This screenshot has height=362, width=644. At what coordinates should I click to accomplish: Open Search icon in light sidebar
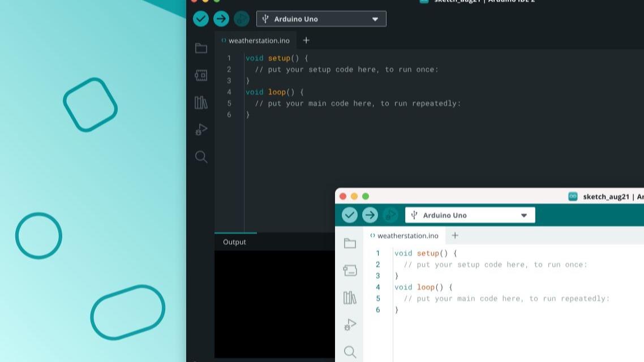pyautogui.click(x=350, y=352)
